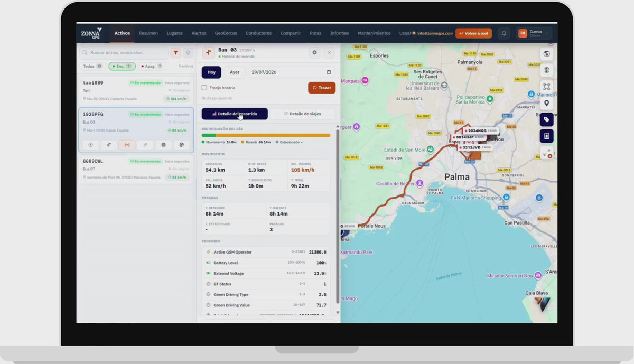Open the Rutas tab
Image resolution: width=634 pixels, height=364 pixels.
tap(315, 33)
